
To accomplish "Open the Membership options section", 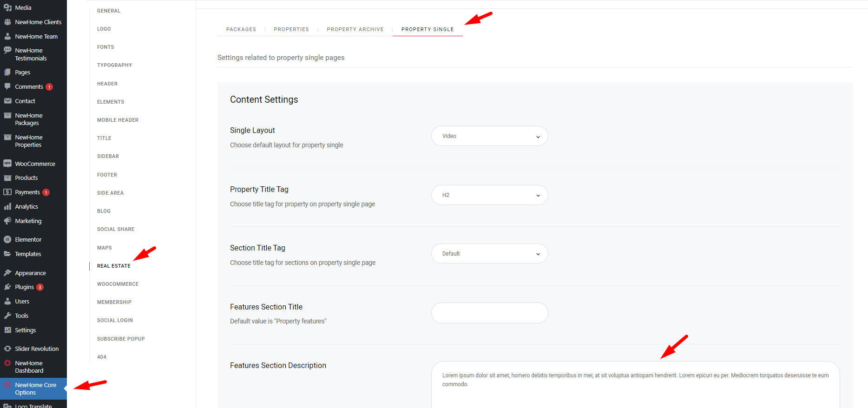I will pyautogui.click(x=114, y=302).
